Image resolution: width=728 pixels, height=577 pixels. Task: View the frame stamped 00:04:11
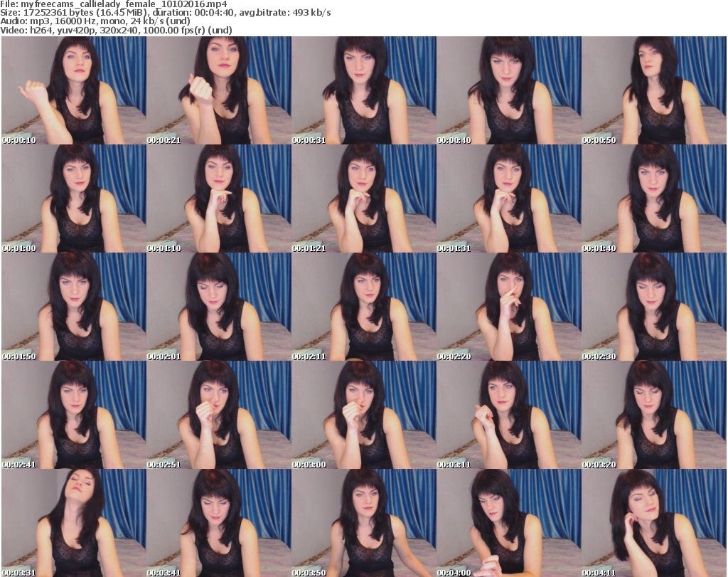tap(654, 523)
